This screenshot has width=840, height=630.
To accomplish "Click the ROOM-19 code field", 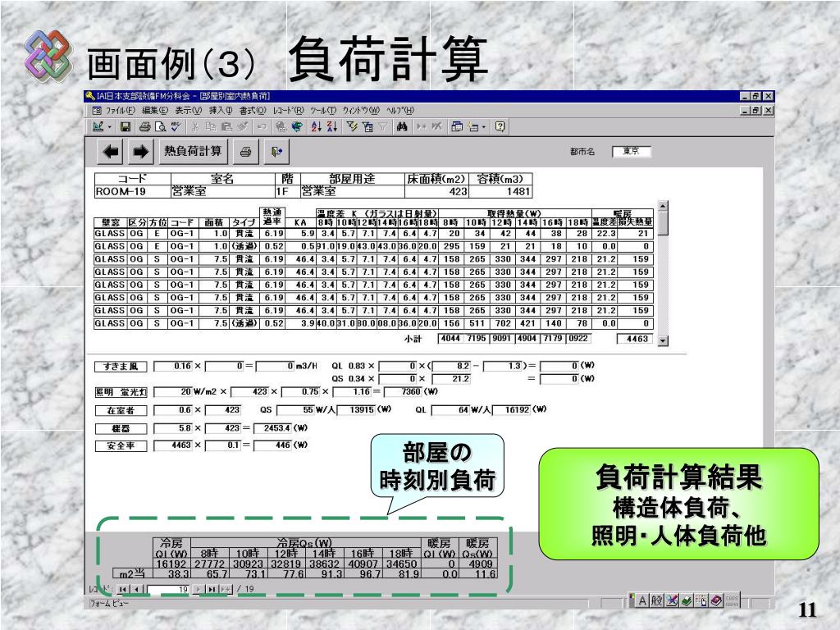I will pyautogui.click(x=132, y=191).
